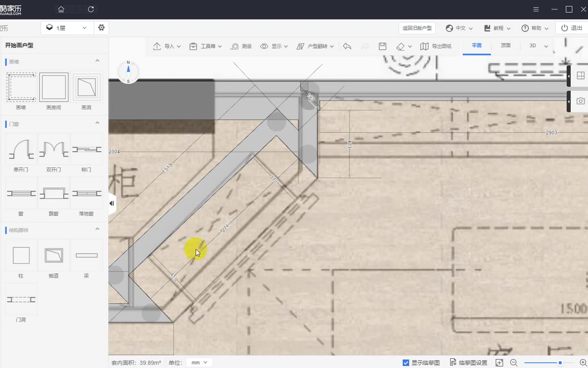Open the mm unit dropdown
588x368 pixels.
(199, 363)
